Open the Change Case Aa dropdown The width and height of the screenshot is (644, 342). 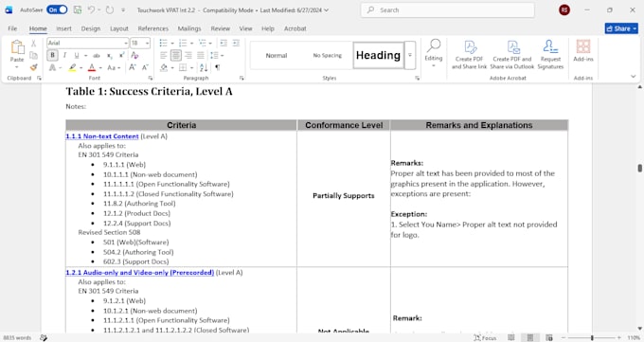pyautogui.click(x=114, y=67)
